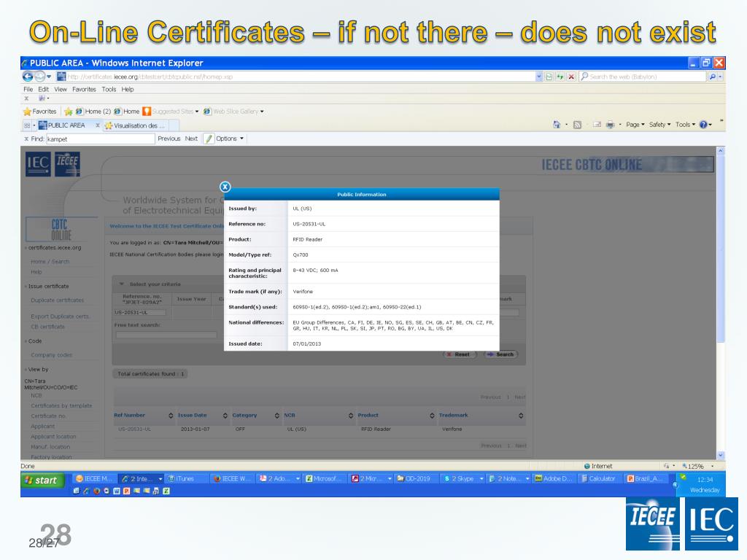Viewport: 747px width, 560px height.
Task: Open the RSS feeds icon in command bar
Action: pos(578,125)
